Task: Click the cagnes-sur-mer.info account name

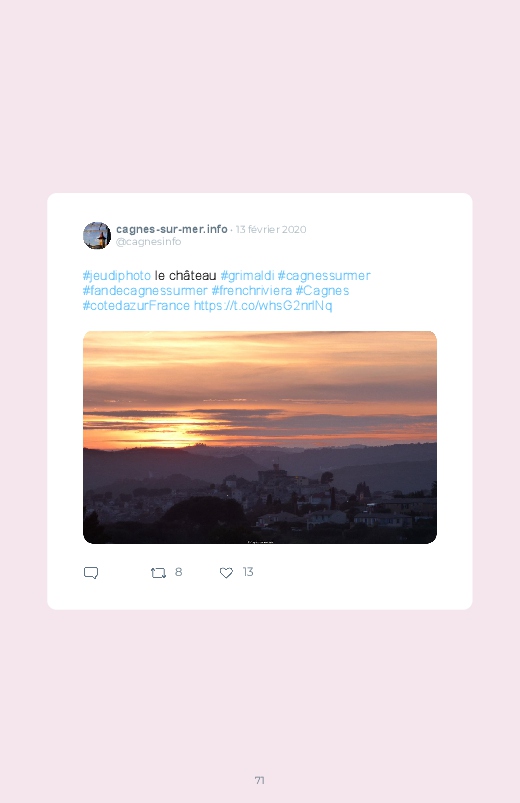Action: [x=172, y=229]
